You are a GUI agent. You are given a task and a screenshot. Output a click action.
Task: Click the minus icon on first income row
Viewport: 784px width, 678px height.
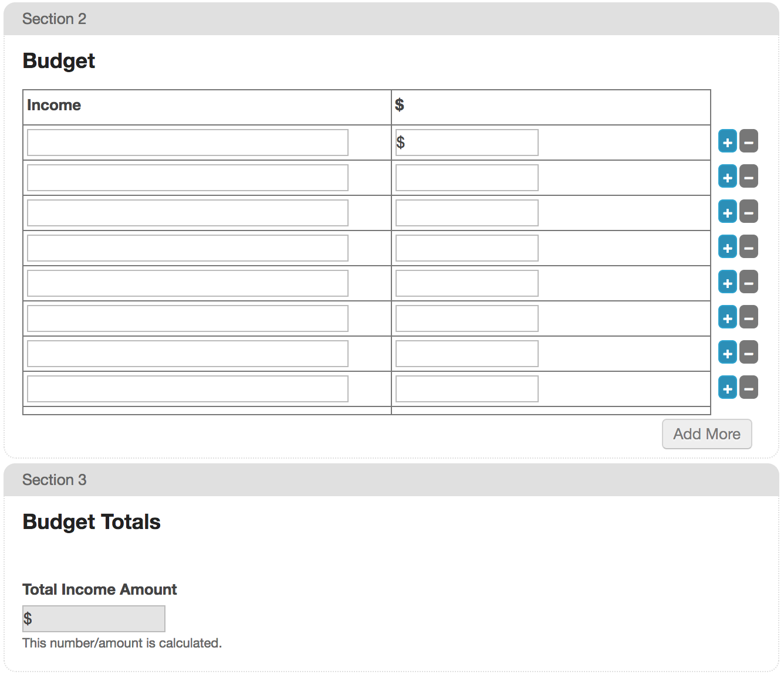[x=748, y=141]
